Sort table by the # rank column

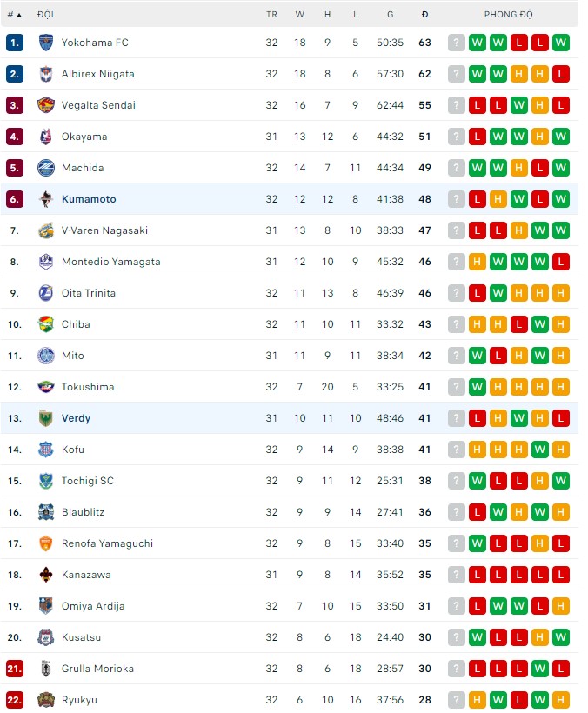(x=14, y=15)
